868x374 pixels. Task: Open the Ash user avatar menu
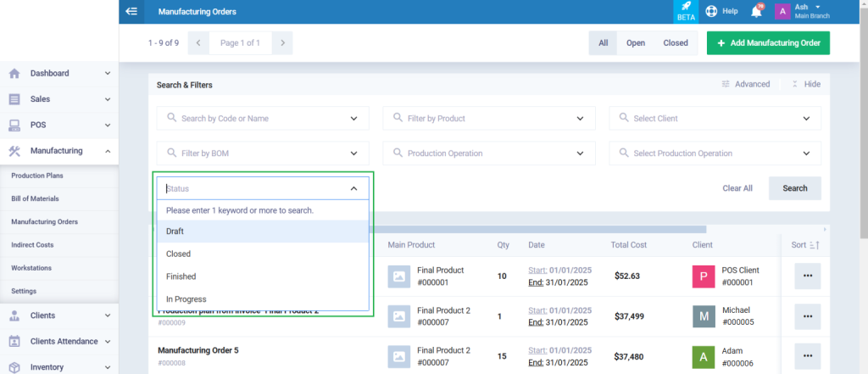pyautogui.click(x=782, y=12)
